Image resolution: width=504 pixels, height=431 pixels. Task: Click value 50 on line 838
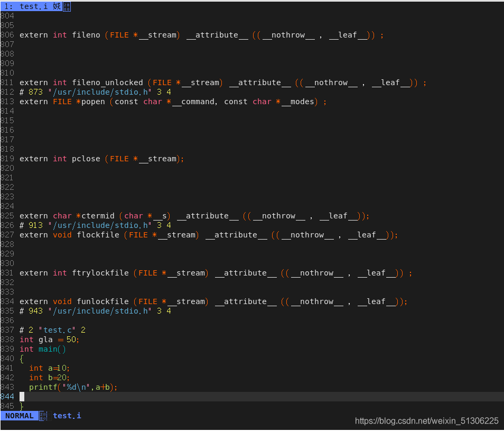tap(71, 340)
